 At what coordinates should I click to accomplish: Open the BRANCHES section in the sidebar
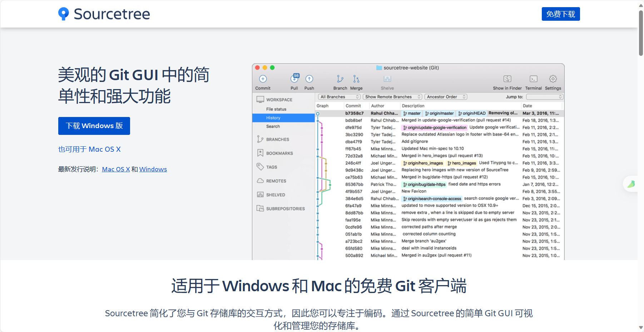(x=277, y=139)
